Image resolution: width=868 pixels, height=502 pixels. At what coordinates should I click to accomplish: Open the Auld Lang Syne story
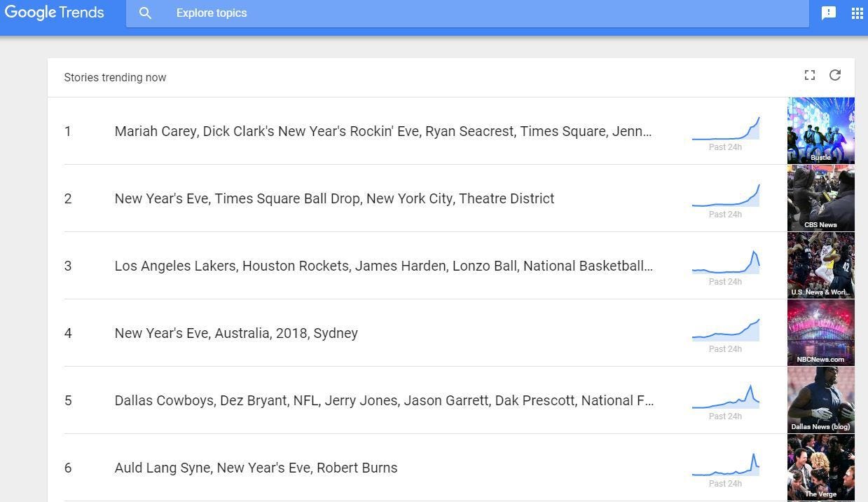(x=256, y=468)
